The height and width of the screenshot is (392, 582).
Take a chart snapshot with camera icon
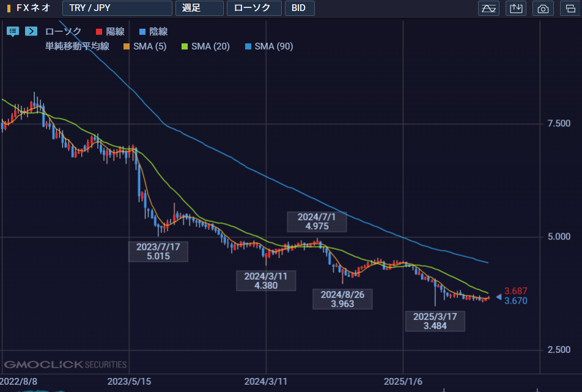click(x=543, y=8)
